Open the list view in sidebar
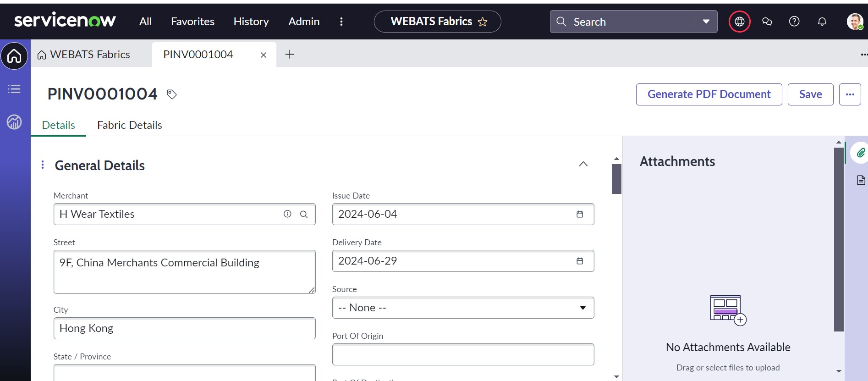The height and width of the screenshot is (381, 868). (14, 89)
